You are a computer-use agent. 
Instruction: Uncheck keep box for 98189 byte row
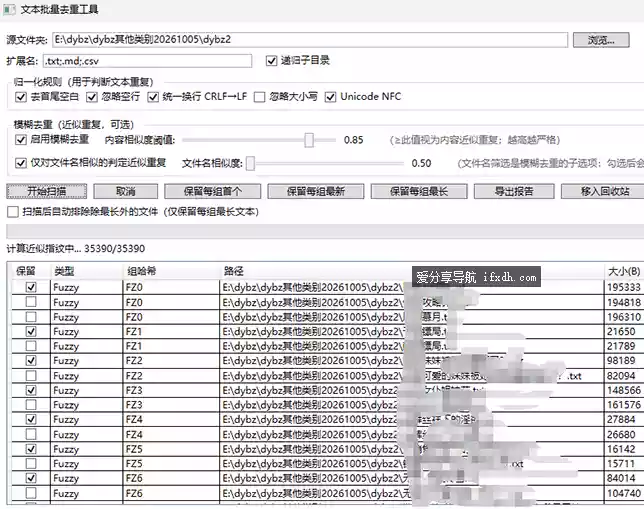31,360
